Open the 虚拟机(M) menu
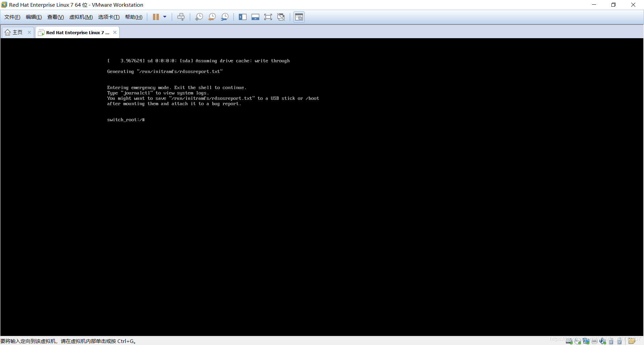This screenshot has height=345, width=644. (81, 17)
